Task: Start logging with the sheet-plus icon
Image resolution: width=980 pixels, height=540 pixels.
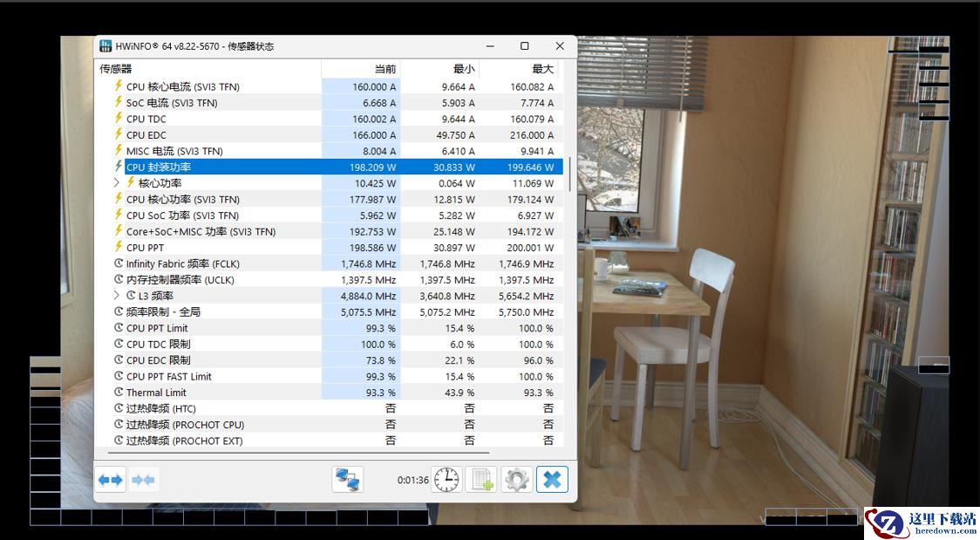Action: click(x=480, y=479)
